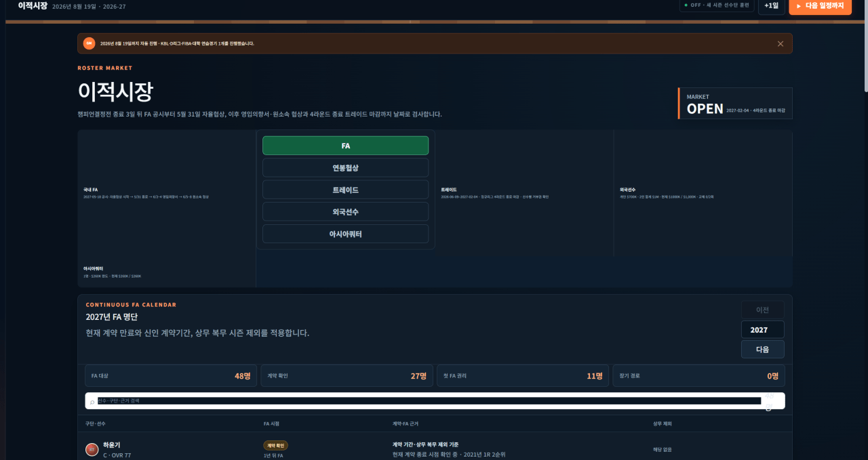The image size is (868, 460).
Task: Click the disabled 이전 year button
Action: pos(763,310)
